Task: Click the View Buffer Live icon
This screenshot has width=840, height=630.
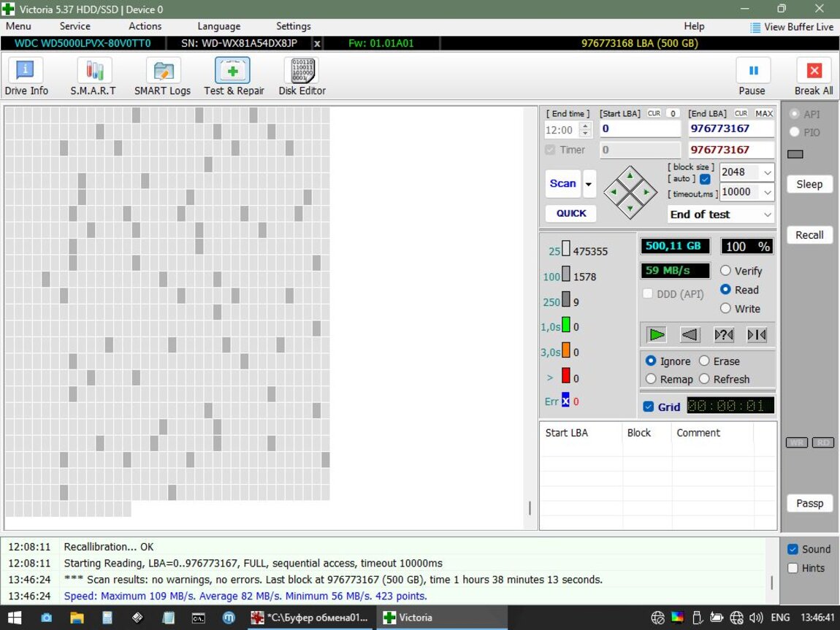Action: tap(755, 27)
